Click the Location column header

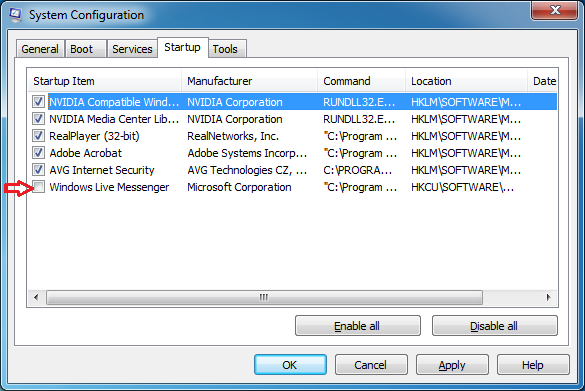466,81
